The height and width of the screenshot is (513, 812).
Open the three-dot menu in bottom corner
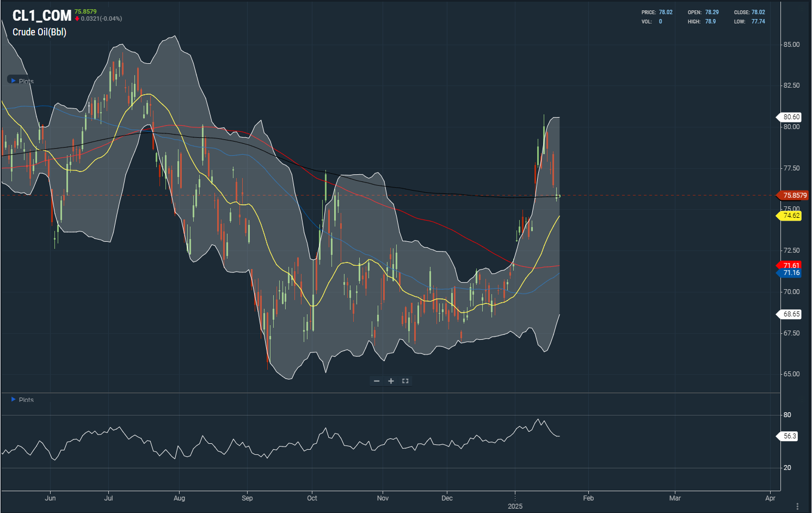(797, 506)
